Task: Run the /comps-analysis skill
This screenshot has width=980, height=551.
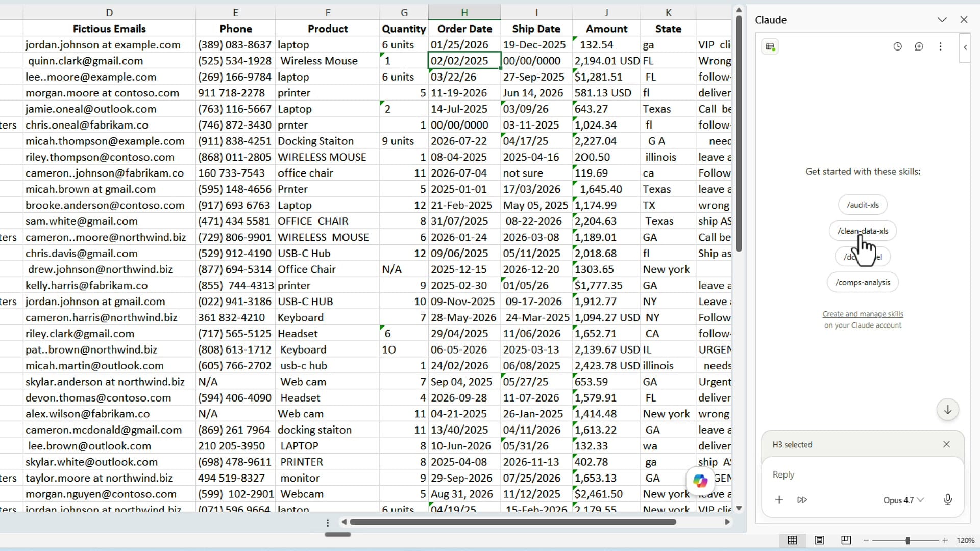Action: tap(863, 282)
